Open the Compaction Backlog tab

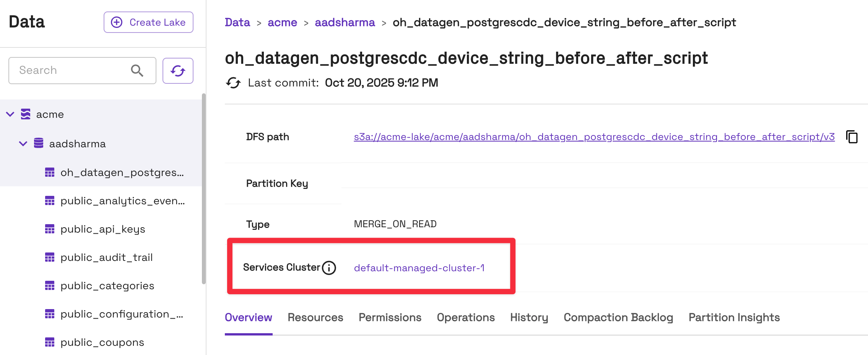point(618,318)
